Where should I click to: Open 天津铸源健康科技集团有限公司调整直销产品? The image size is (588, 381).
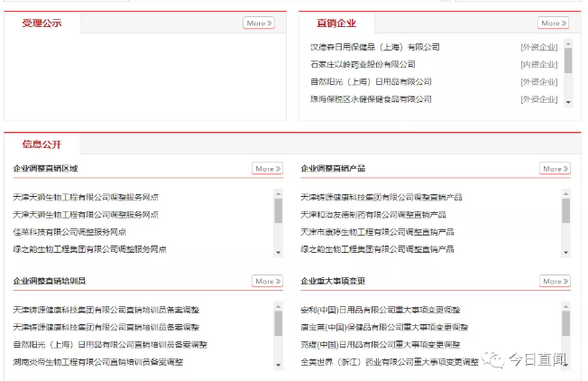pyautogui.click(x=381, y=197)
